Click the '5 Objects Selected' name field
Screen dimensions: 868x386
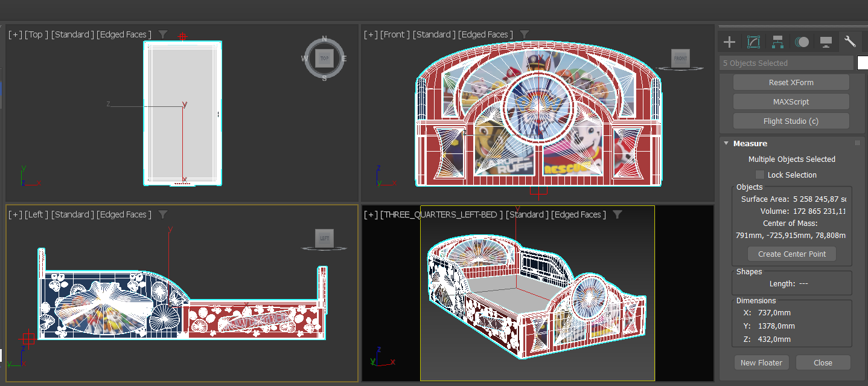(786, 63)
